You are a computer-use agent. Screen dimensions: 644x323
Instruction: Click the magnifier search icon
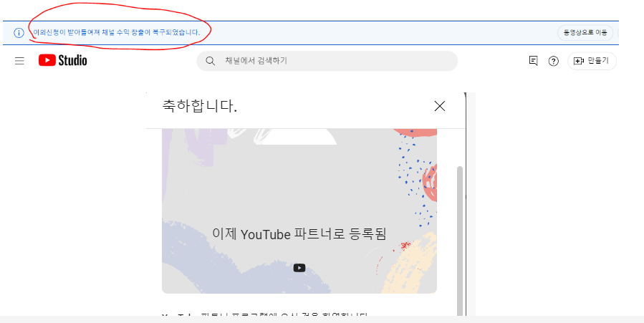[211, 61]
